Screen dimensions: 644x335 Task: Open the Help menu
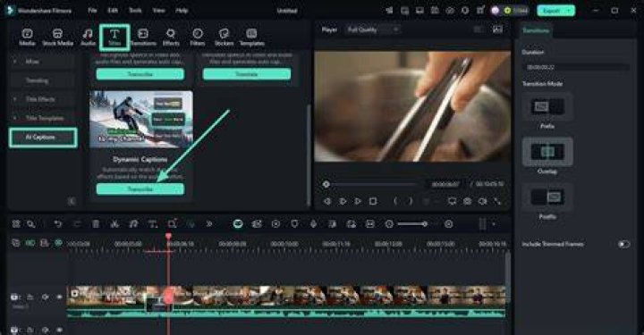click(x=182, y=10)
